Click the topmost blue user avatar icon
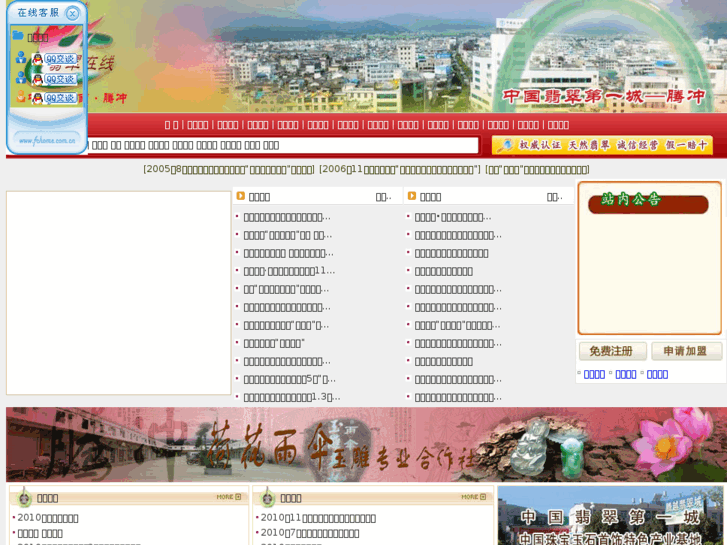This screenshot has height=545, width=727. (21, 57)
